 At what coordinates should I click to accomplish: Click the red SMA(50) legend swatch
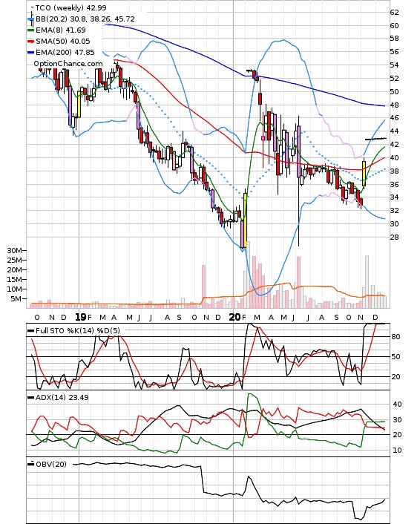coord(30,41)
